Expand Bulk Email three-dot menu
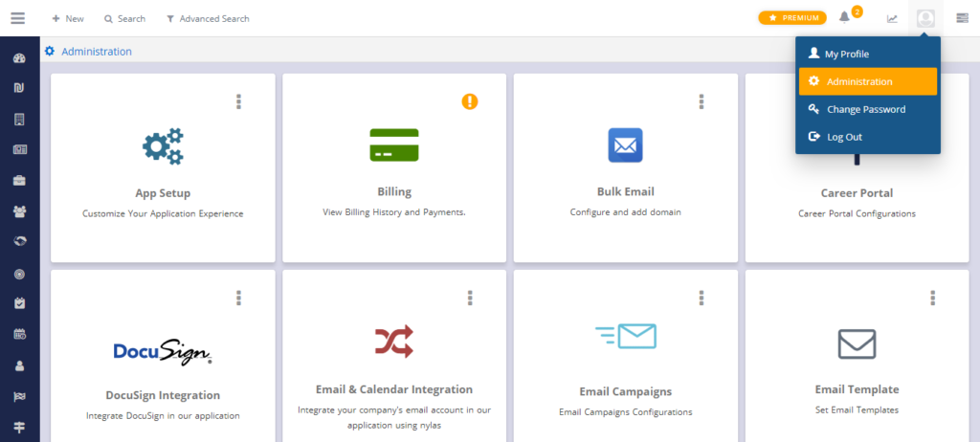The image size is (980, 442). click(702, 102)
